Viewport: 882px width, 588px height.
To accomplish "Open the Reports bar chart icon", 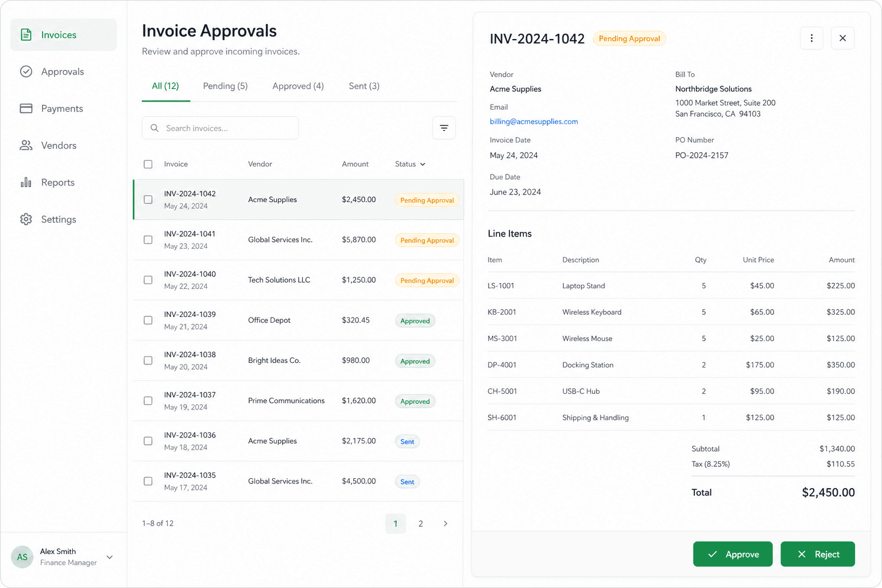I will tap(26, 183).
